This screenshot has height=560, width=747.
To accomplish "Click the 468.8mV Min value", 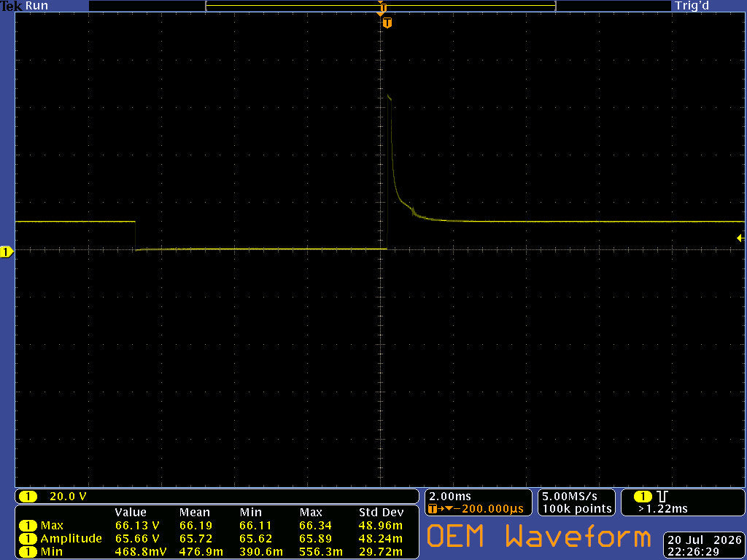I will coord(141,551).
